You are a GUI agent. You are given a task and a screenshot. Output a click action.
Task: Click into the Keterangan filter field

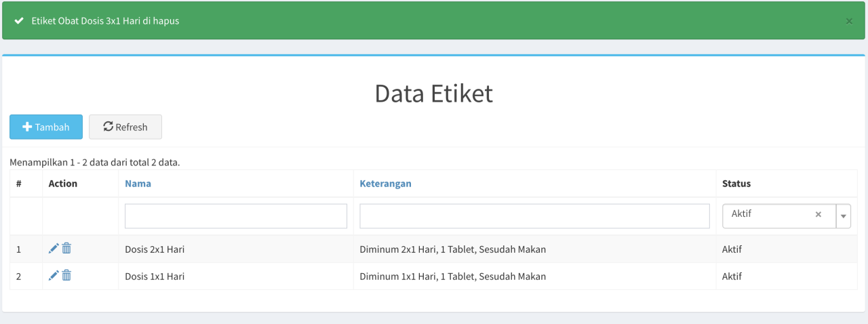[x=534, y=216]
